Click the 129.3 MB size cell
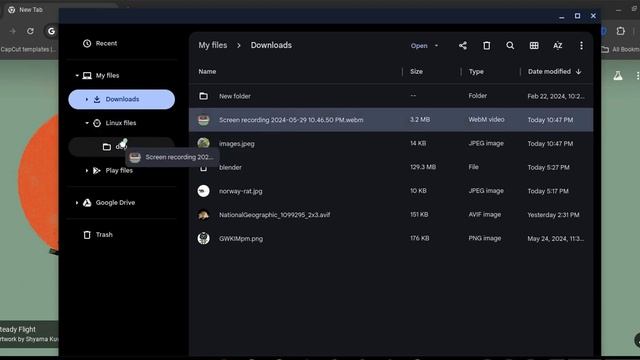 tap(423, 167)
